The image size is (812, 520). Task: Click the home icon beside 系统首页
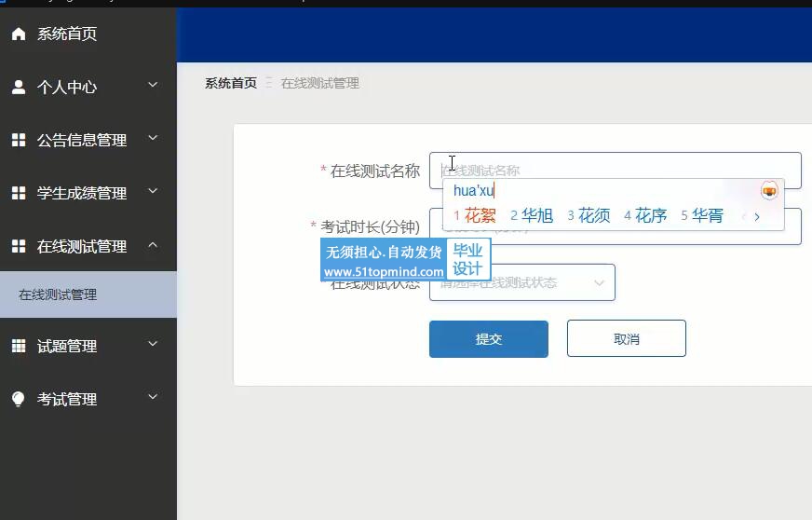point(18,34)
